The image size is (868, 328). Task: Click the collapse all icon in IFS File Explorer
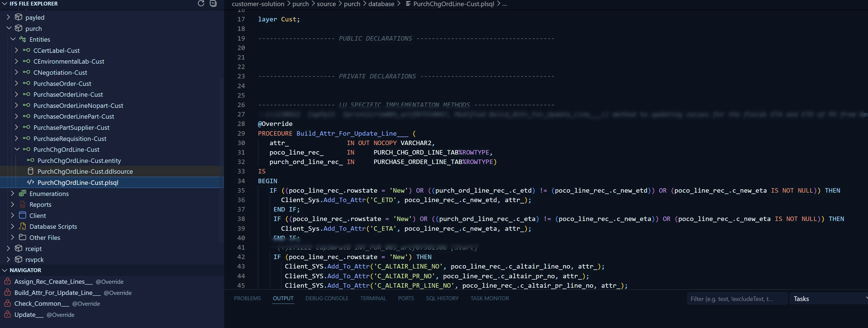[x=213, y=3]
